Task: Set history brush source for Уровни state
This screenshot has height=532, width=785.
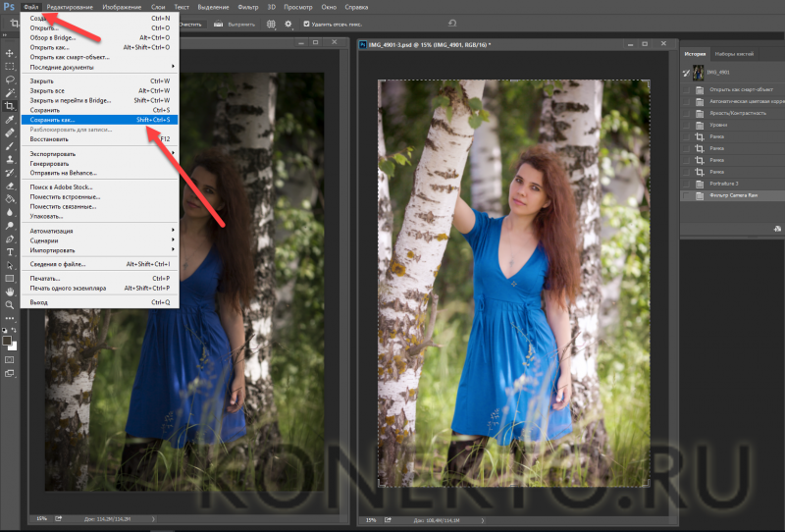Action: pyautogui.click(x=686, y=125)
